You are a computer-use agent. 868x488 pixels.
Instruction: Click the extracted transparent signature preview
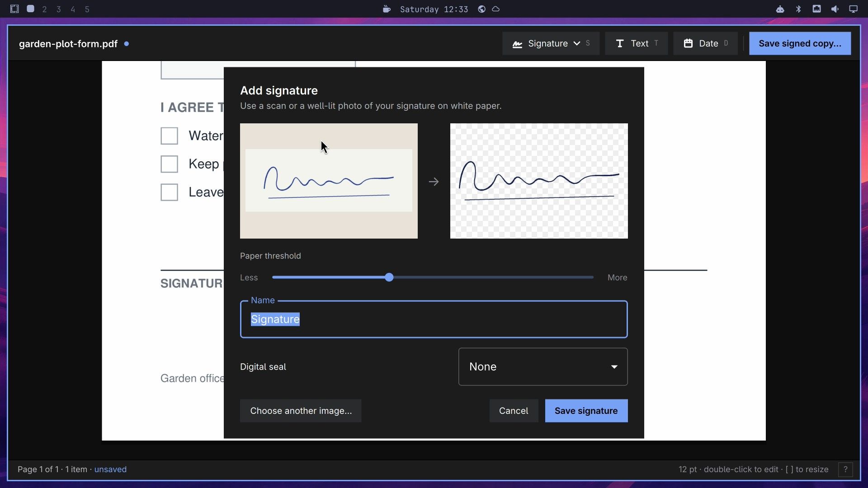(539, 181)
